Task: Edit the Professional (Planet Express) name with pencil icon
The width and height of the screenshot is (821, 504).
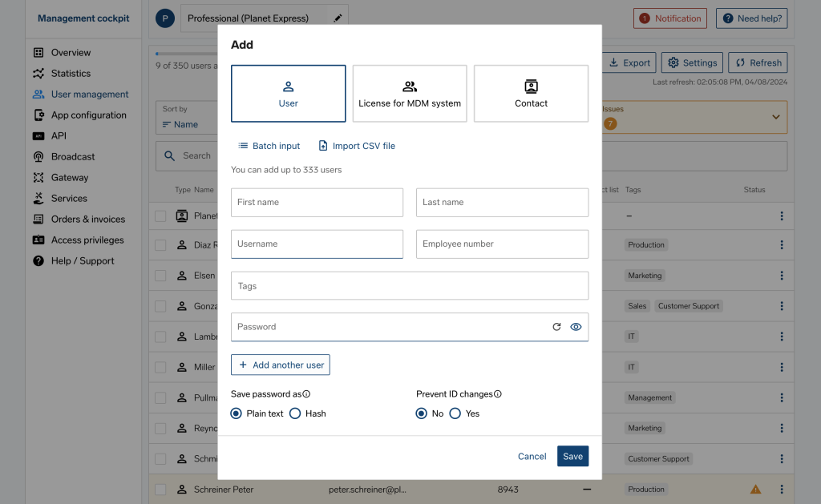Action: tap(336, 16)
